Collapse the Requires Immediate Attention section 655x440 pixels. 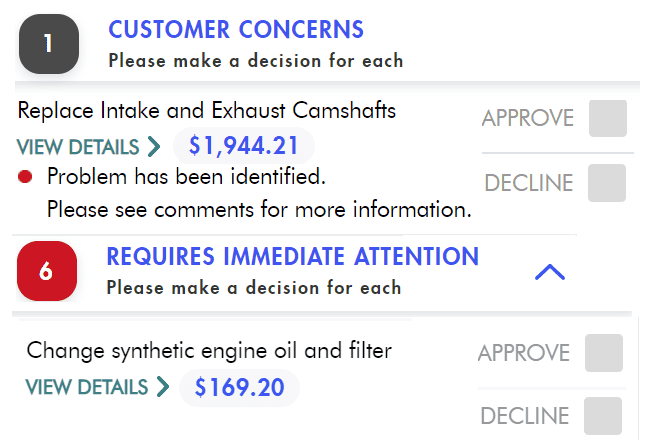550,271
